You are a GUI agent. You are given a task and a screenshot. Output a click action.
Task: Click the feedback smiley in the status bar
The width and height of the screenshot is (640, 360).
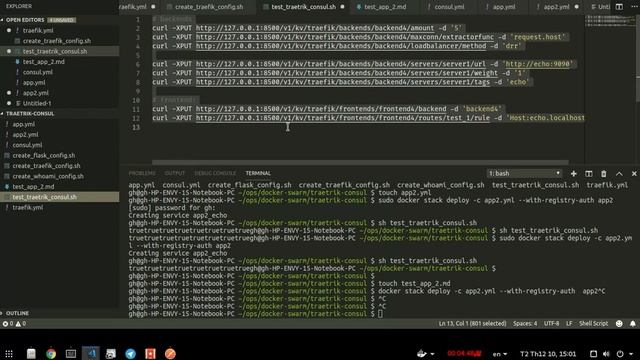(619, 324)
